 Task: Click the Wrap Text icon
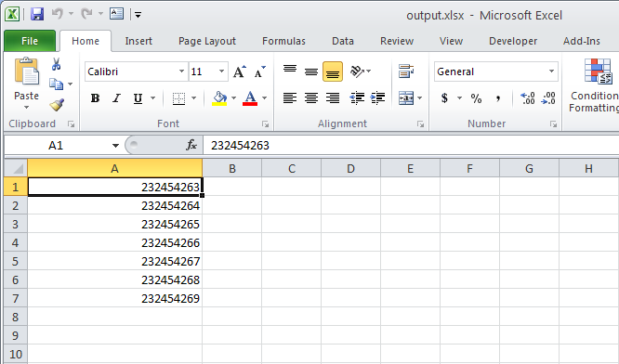click(406, 71)
